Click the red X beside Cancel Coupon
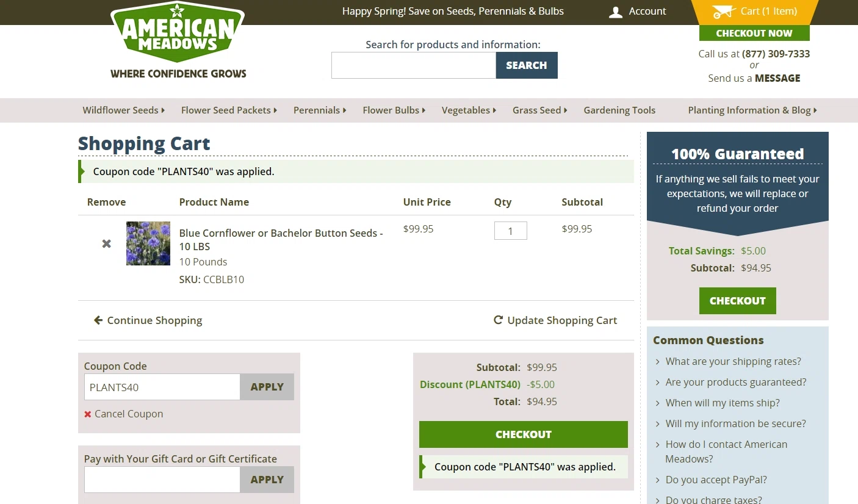The height and width of the screenshot is (504, 858). [x=88, y=414]
